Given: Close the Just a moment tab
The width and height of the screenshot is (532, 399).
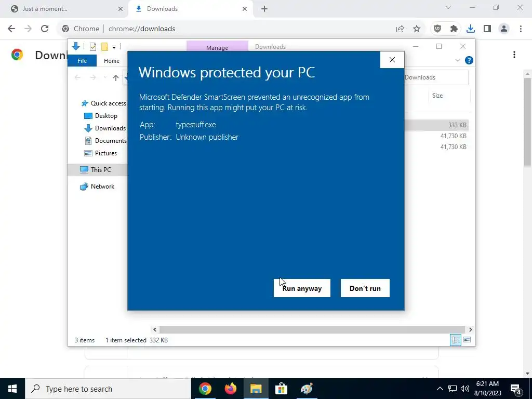Looking at the screenshot, I should click(120, 9).
